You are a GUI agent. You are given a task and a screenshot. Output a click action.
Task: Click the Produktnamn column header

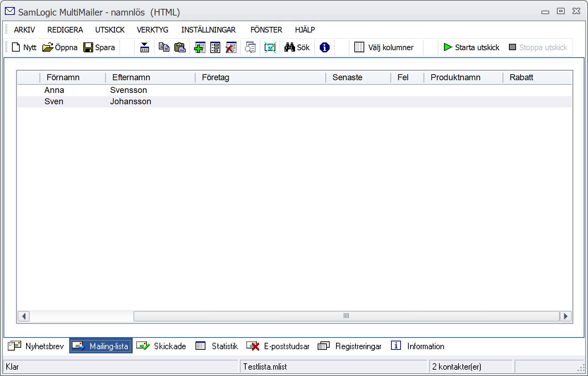[463, 77]
